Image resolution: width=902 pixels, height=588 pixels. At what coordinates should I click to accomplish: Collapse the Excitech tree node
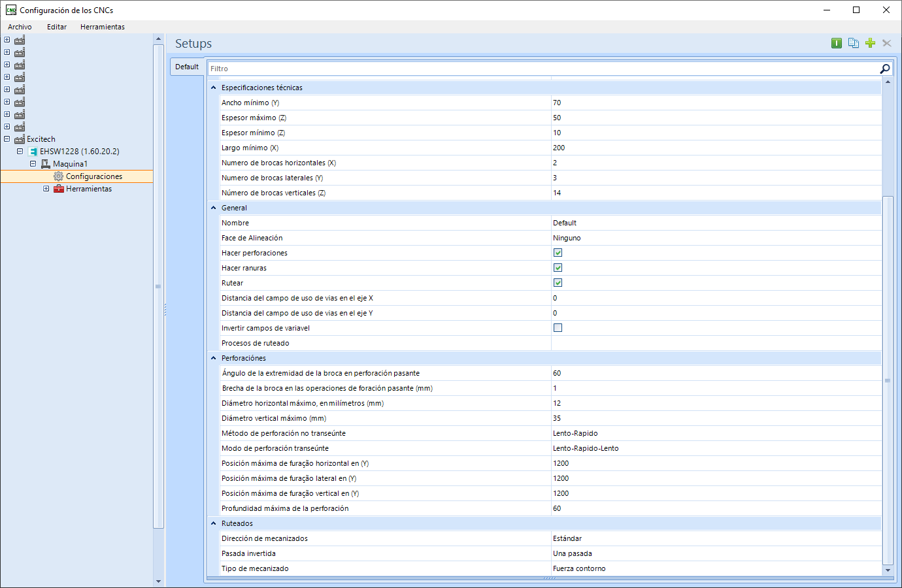pyautogui.click(x=7, y=139)
